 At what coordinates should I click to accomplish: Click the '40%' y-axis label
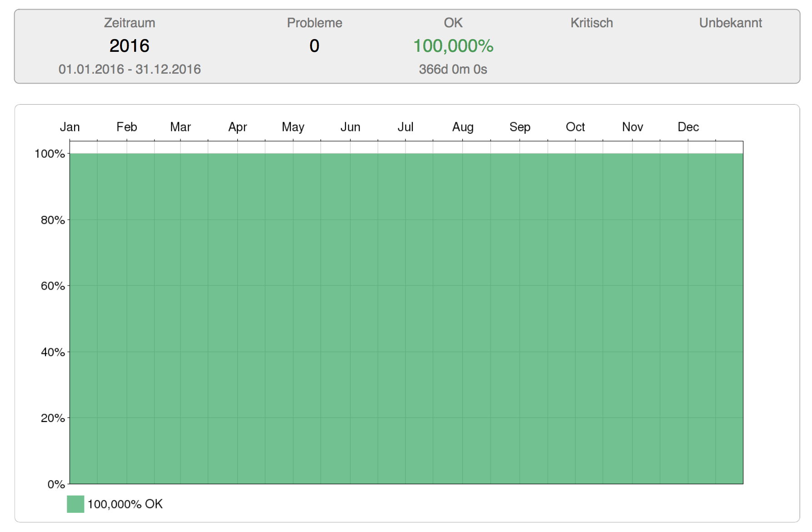(x=53, y=352)
